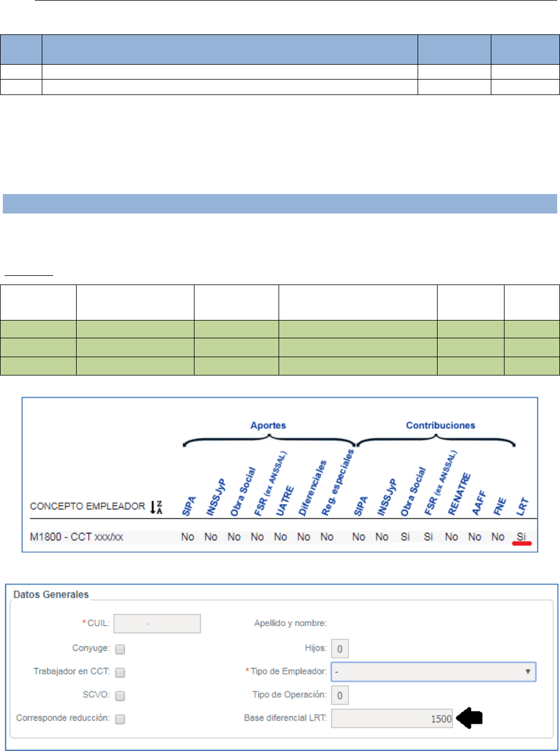Enable the Trabajador en CCT checkbox
The width and height of the screenshot is (560, 751).
click(120, 673)
